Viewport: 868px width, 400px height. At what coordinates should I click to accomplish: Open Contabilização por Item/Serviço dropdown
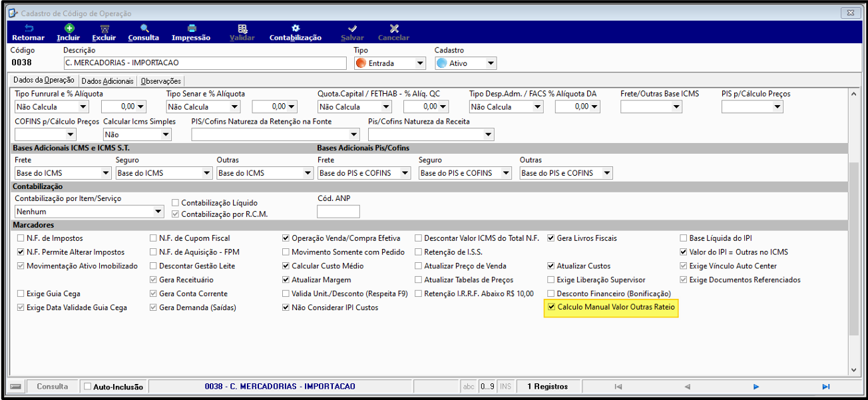158,212
